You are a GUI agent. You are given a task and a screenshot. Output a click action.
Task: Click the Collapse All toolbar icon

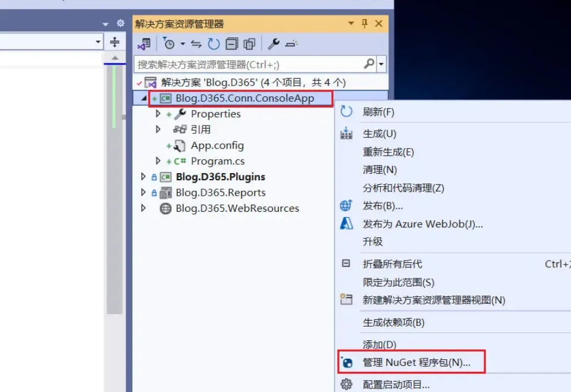(x=231, y=44)
